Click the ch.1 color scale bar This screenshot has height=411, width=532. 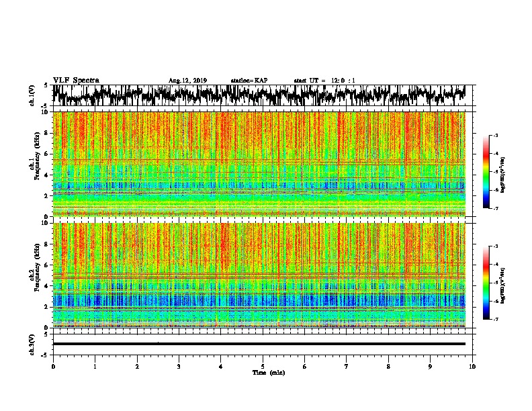(486, 172)
